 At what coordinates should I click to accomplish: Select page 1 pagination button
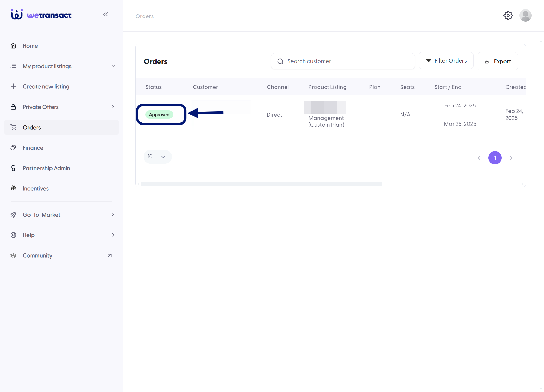tap(495, 158)
